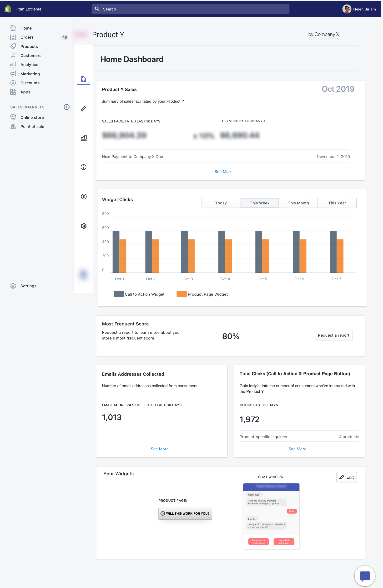The height and width of the screenshot is (588, 383).
Task: Switch chart to This Year
Action: [337, 203]
